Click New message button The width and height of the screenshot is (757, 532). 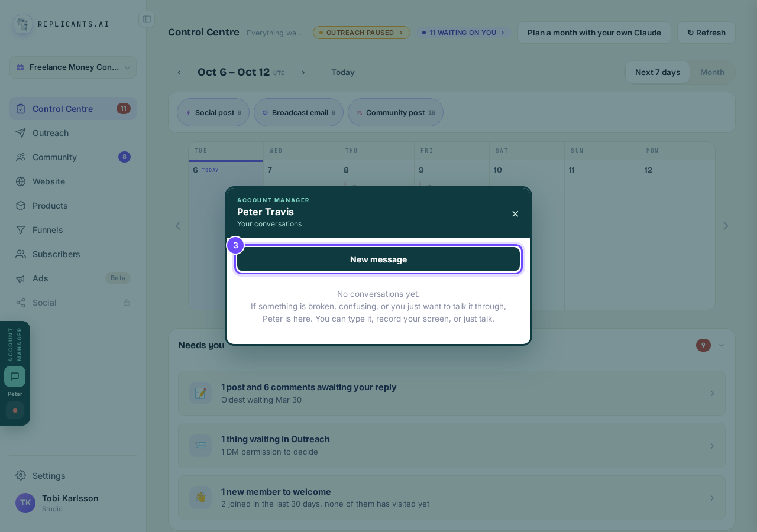378,259
